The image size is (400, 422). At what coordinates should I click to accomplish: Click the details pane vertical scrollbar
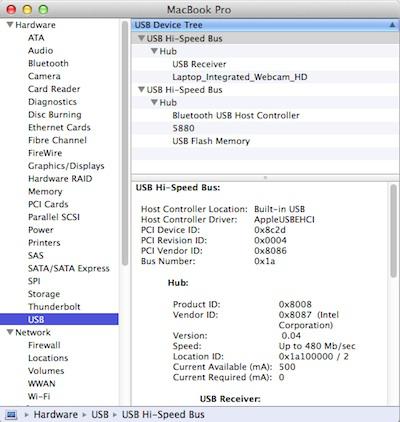pos(393,230)
